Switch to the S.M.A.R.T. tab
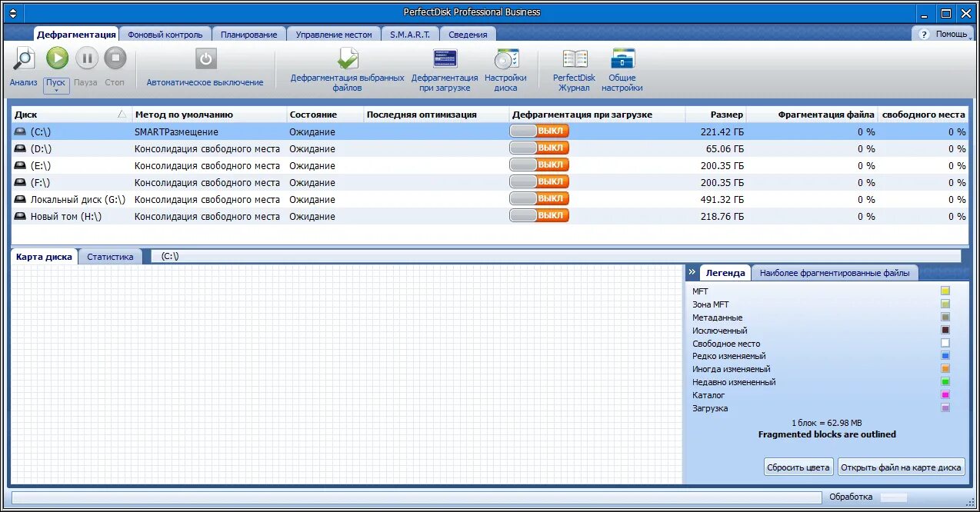The image size is (980, 512). click(x=411, y=34)
